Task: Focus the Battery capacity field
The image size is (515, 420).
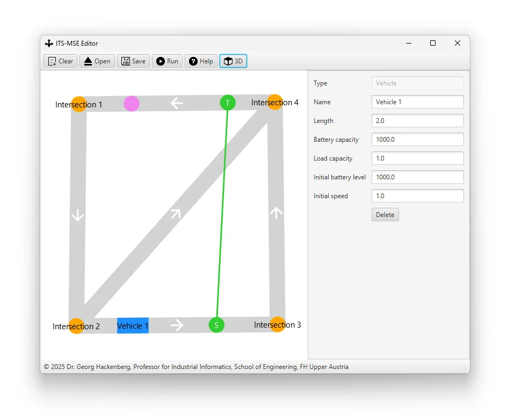Action: [x=417, y=140]
